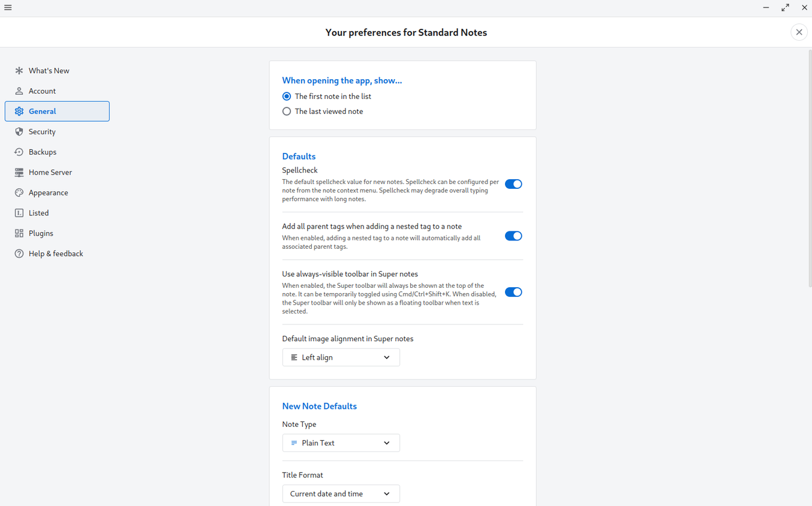This screenshot has width=812, height=506.
Task: Disable the Spellcheck default toggle
Action: point(513,184)
